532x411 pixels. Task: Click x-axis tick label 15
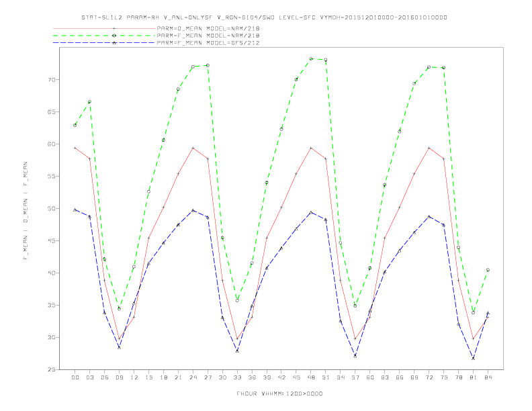coord(148,377)
